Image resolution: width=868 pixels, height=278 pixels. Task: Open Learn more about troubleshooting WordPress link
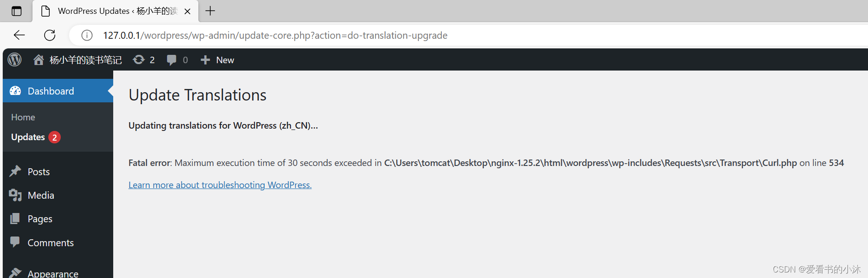click(220, 185)
